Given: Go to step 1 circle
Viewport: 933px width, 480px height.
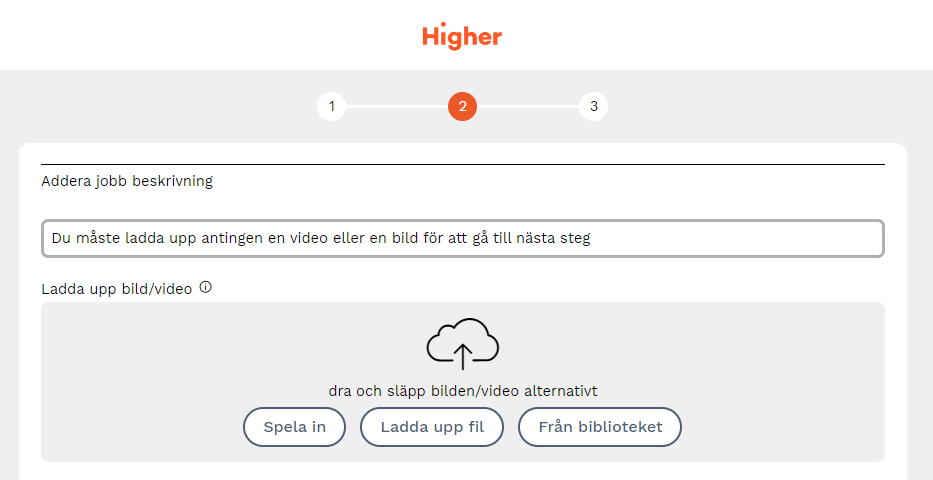Looking at the screenshot, I should pos(331,106).
